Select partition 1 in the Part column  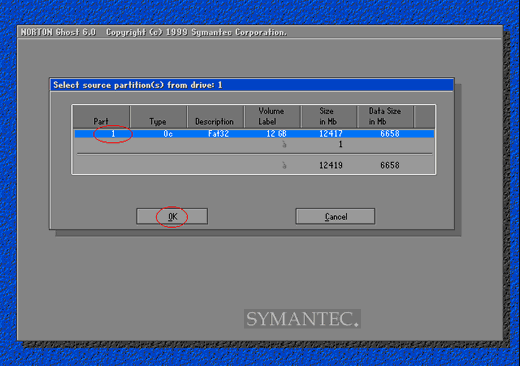tap(113, 134)
